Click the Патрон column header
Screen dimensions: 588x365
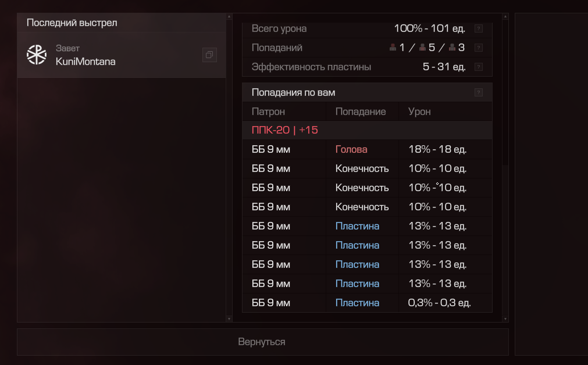[268, 112]
